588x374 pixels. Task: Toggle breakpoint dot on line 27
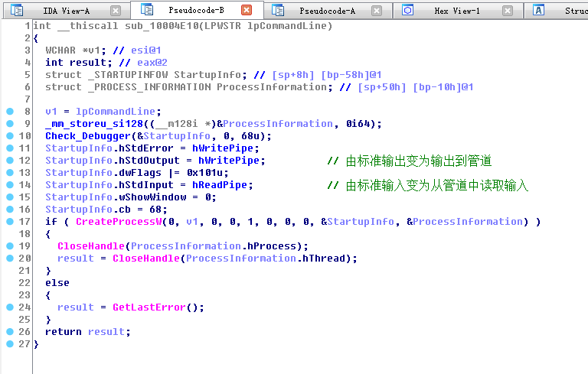[10, 343]
